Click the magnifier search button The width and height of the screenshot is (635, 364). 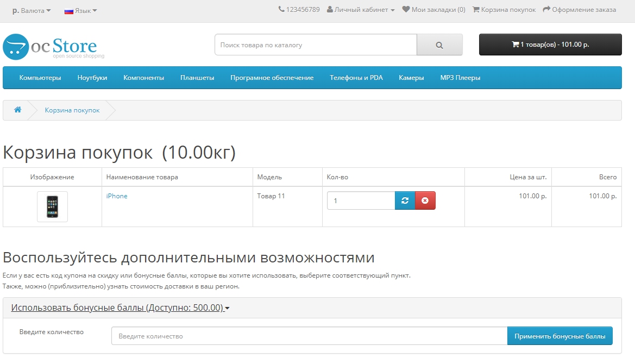tap(439, 45)
